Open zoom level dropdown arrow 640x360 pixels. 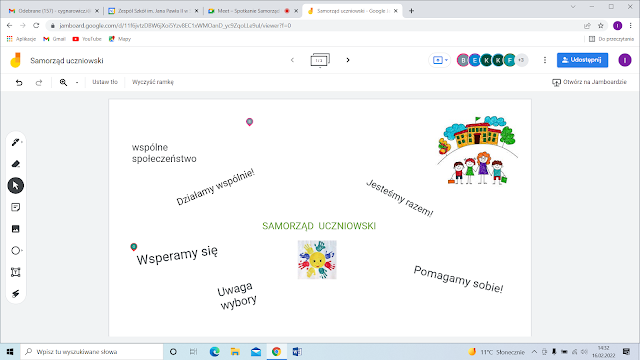pyautogui.click(x=77, y=82)
